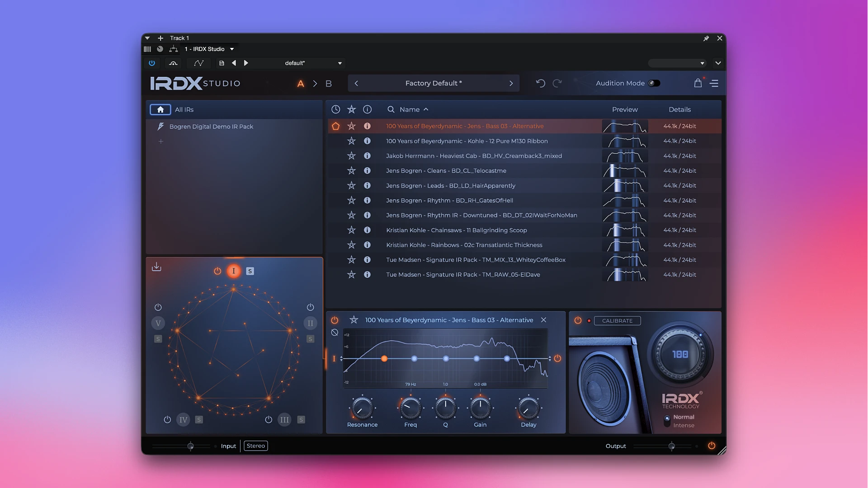
Task: Favorite Tue Madsen TM_RAW_05-ElDave IR
Action: click(351, 275)
